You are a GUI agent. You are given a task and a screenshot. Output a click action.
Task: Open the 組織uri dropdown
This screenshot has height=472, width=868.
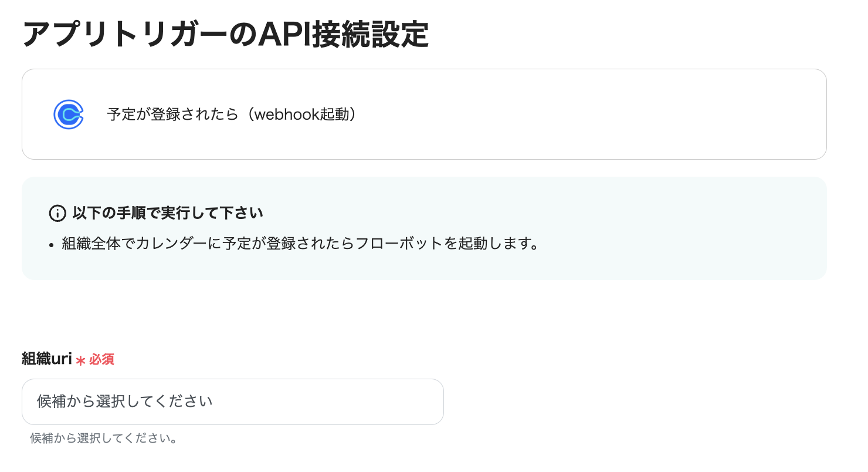[232, 402]
